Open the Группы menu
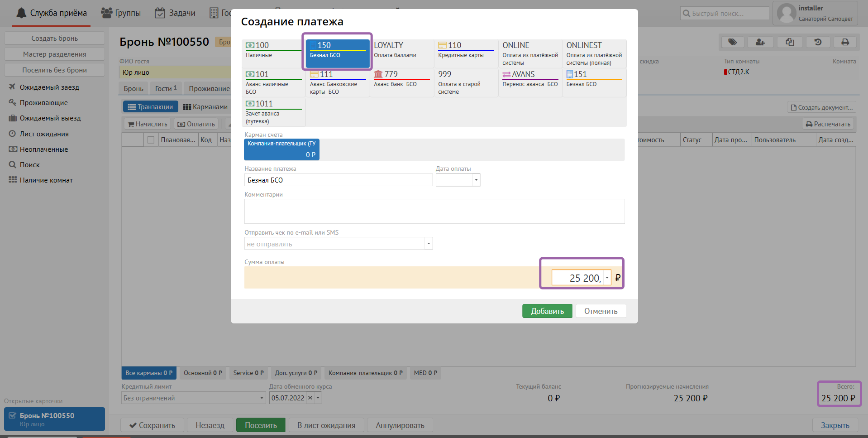 121,13
